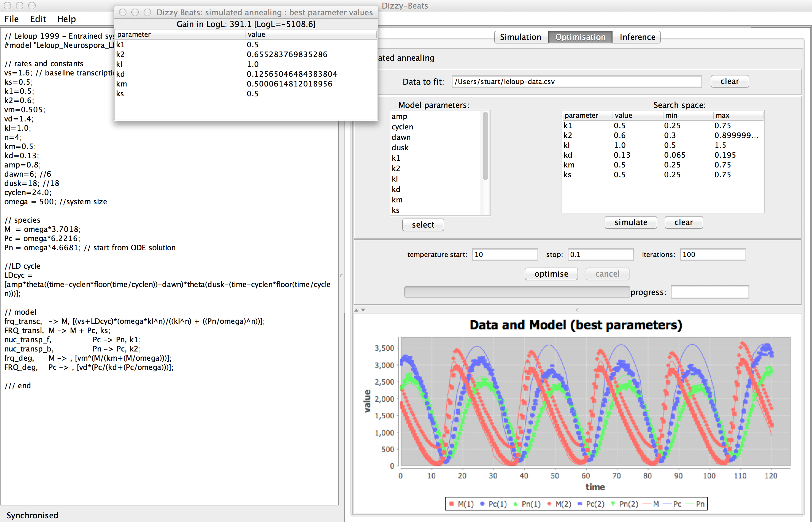The width and height of the screenshot is (812, 522).
Task: Click the split pane collapse up arrow
Action: coord(356,310)
